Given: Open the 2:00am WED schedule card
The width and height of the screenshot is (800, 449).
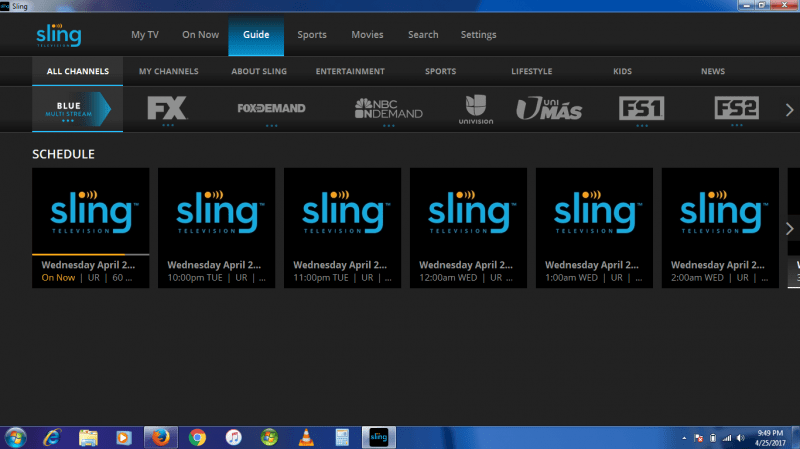Looking at the screenshot, I should [x=720, y=228].
